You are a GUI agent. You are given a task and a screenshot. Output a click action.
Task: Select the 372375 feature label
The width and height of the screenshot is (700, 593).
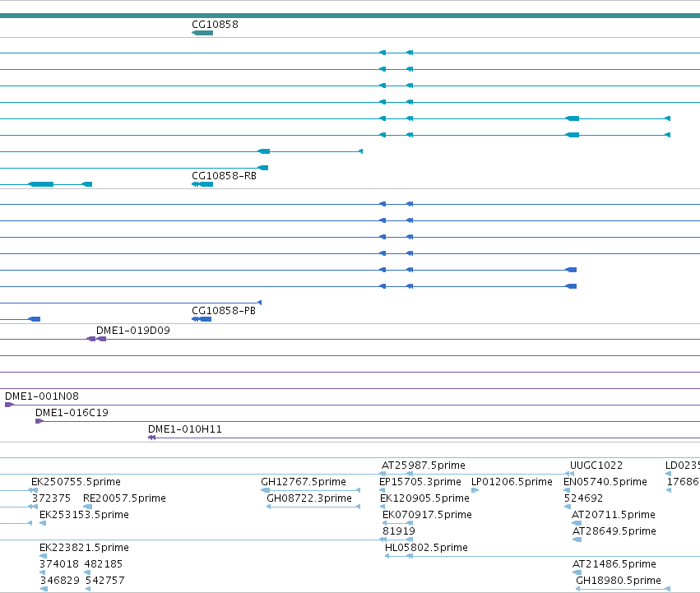pyautogui.click(x=51, y=498)
